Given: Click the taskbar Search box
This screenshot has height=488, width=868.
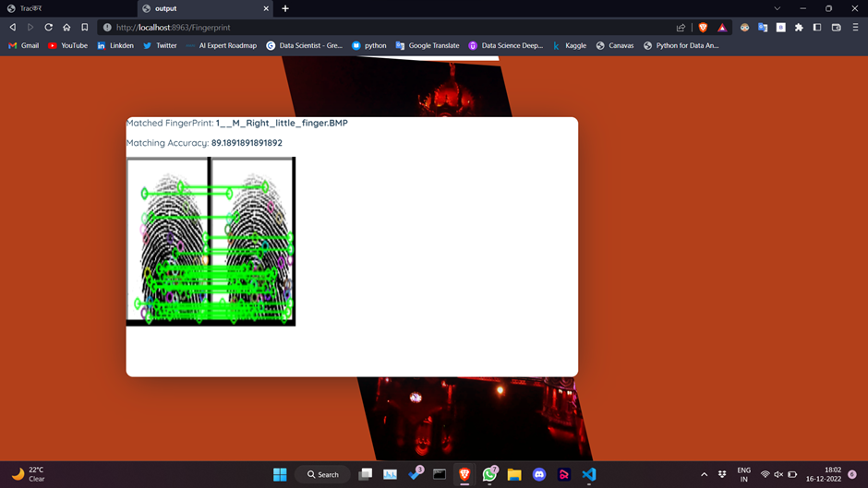Looking at the screenshot, I should pyautogui.click(x=323, y=474).
